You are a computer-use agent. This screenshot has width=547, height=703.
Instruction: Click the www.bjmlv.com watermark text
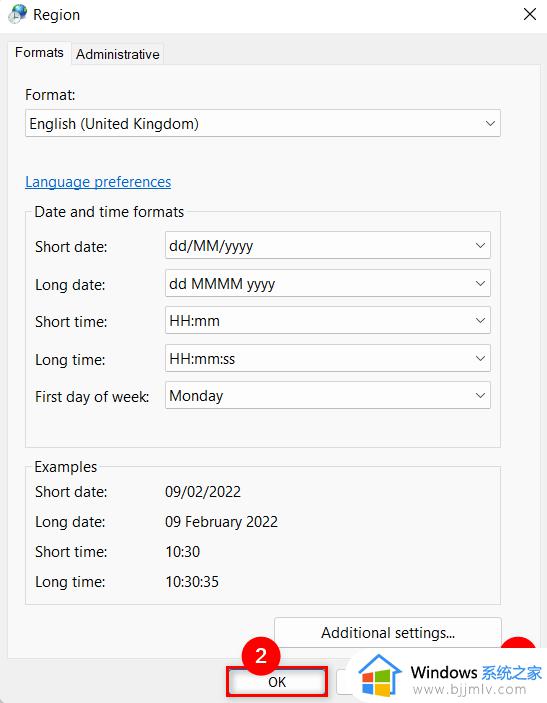coord(469,689)
